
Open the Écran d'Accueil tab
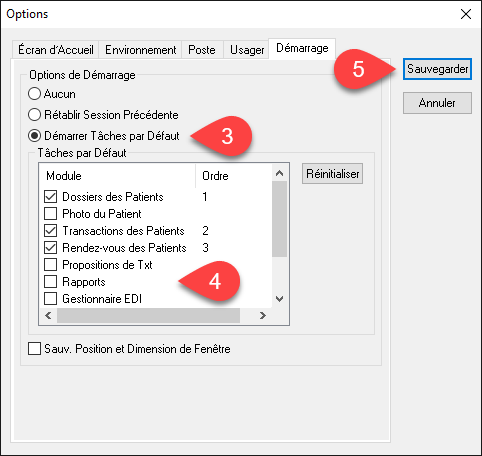coord(56,50)
